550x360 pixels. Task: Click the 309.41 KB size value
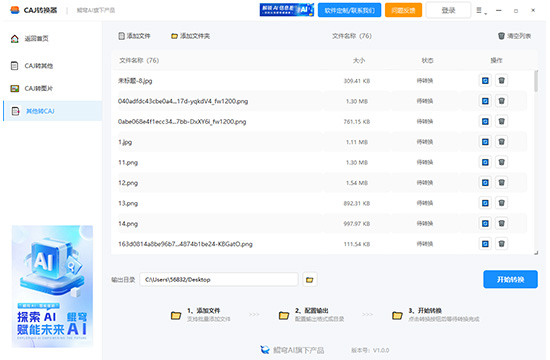tap(357, 81)
